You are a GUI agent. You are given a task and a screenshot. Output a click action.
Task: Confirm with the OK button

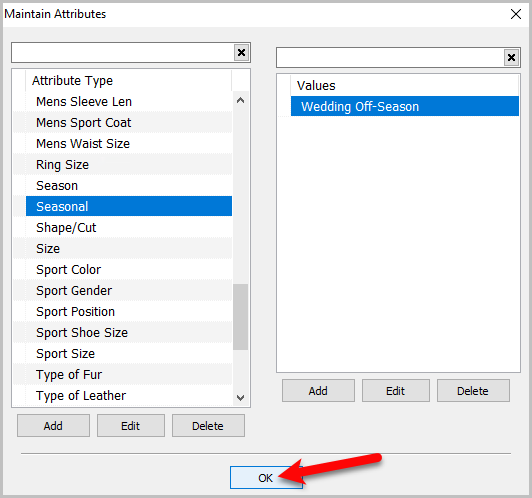click(x=266, y=477)
